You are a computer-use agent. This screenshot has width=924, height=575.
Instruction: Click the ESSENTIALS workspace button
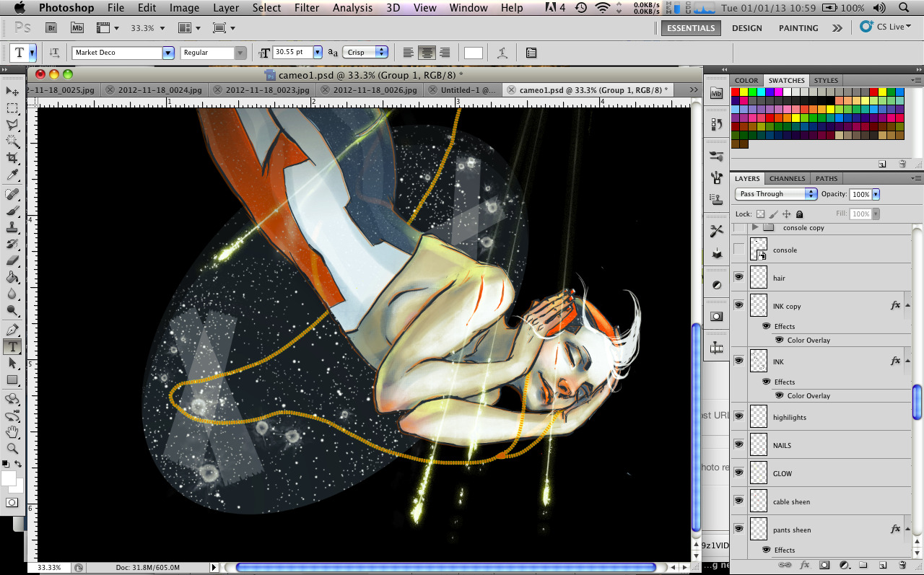tap(691, 28)
